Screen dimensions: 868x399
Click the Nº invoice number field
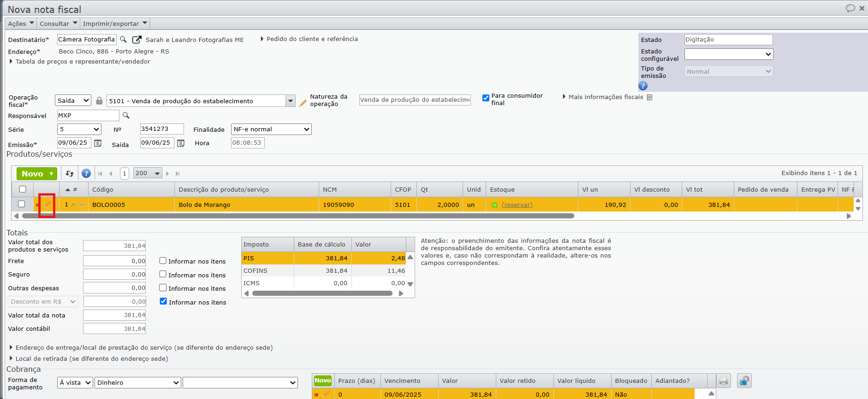point(162,129)
